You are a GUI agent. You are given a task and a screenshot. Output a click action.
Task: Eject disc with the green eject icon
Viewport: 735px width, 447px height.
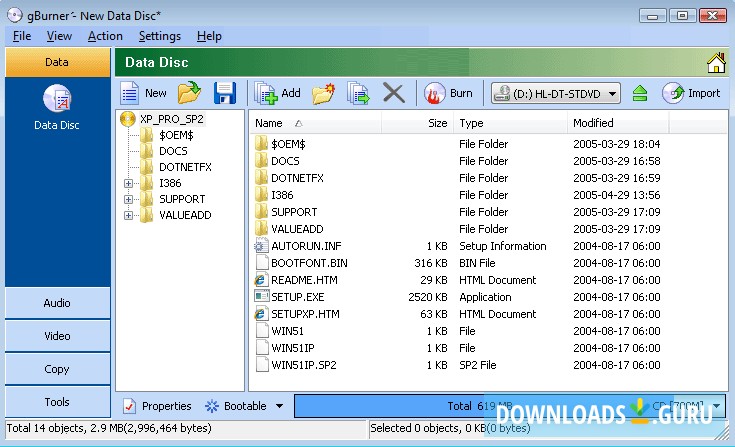(x=640, y=93)
